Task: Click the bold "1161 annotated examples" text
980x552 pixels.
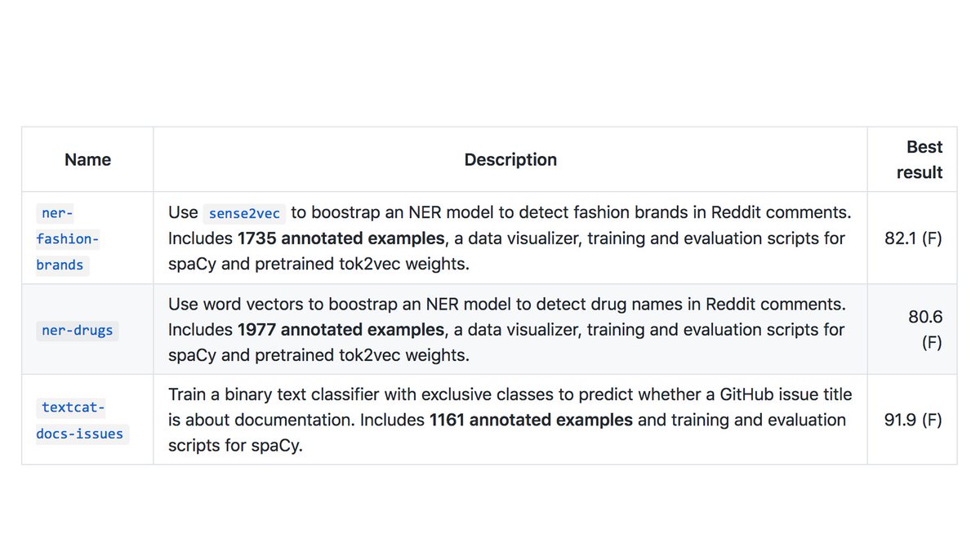Action: click(x=531, y=420)
